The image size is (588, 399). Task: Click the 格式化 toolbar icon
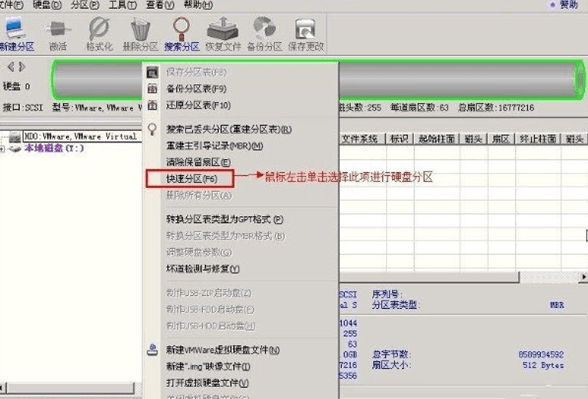[x=99, y=28]
